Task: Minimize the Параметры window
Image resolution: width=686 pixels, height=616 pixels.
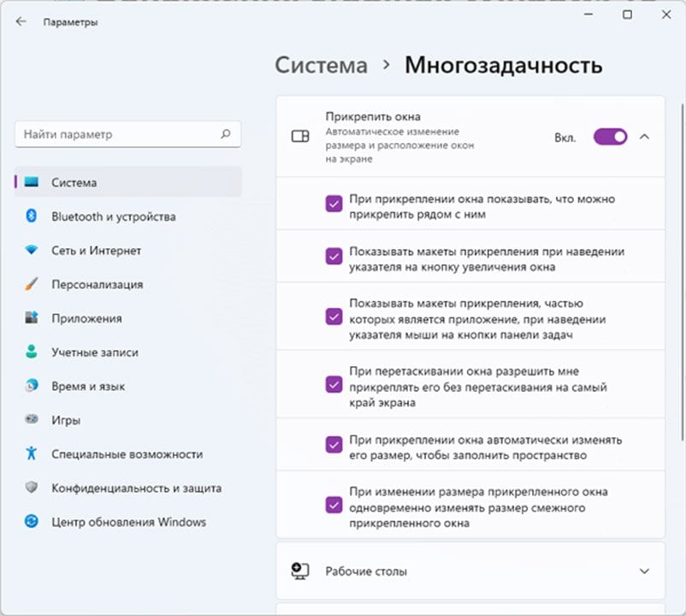Action: tap(588, 15)
